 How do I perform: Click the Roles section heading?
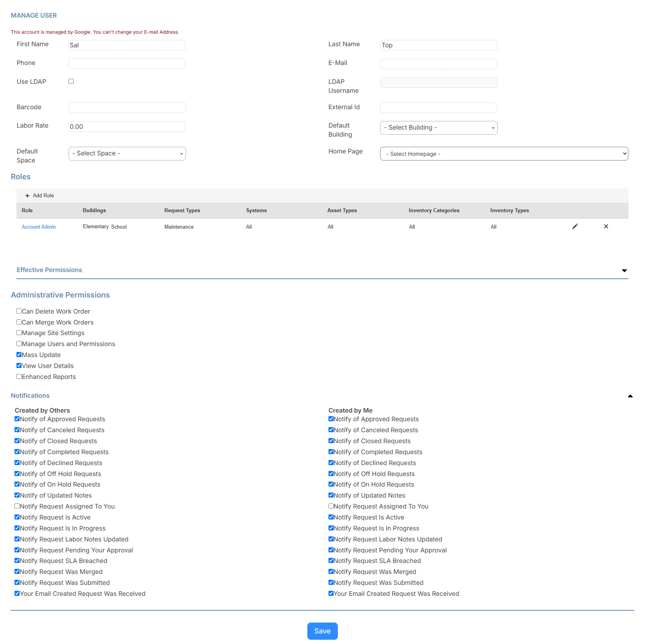pyautogui.click(x=20, y=177)
